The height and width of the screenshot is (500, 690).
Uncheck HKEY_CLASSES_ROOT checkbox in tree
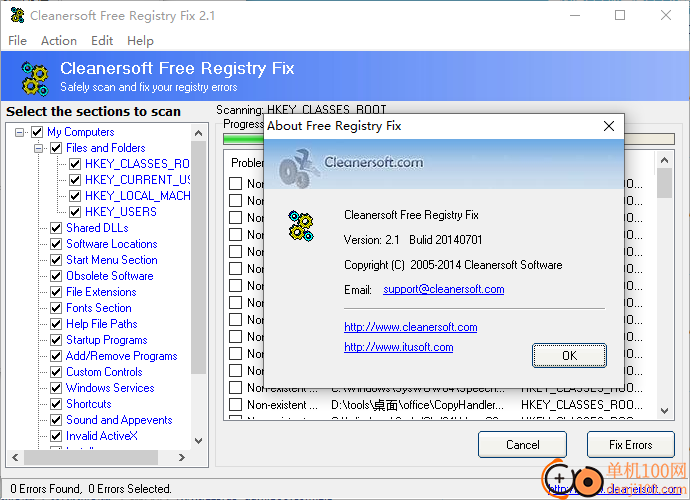(x=75, y=164)
